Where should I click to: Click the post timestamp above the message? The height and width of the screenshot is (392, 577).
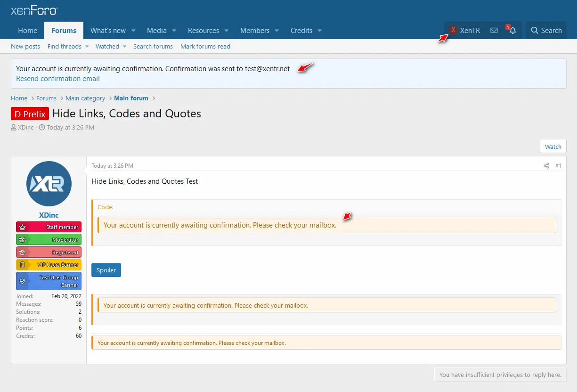(x=112, y=166)
